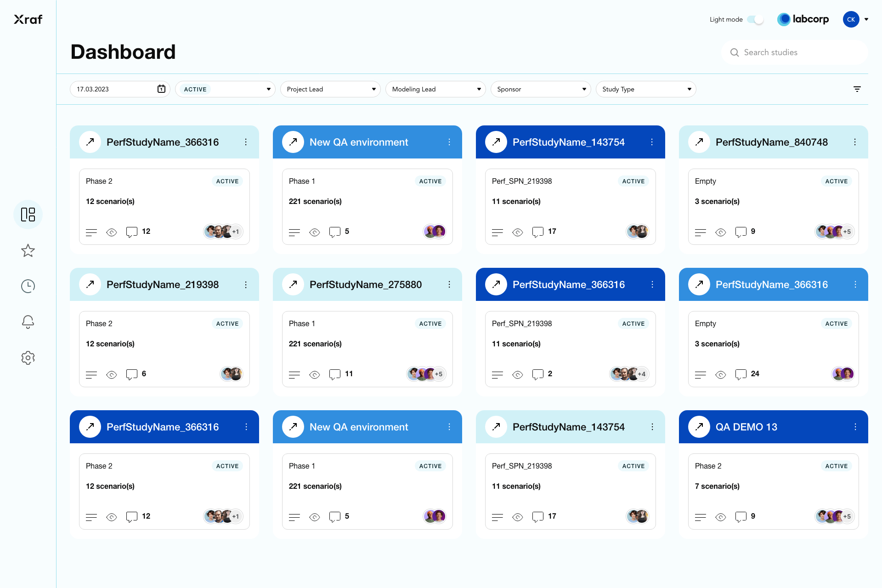Click the labcorp logo
This screenshot has height=588, width=882.
click(x=803, y=19)
